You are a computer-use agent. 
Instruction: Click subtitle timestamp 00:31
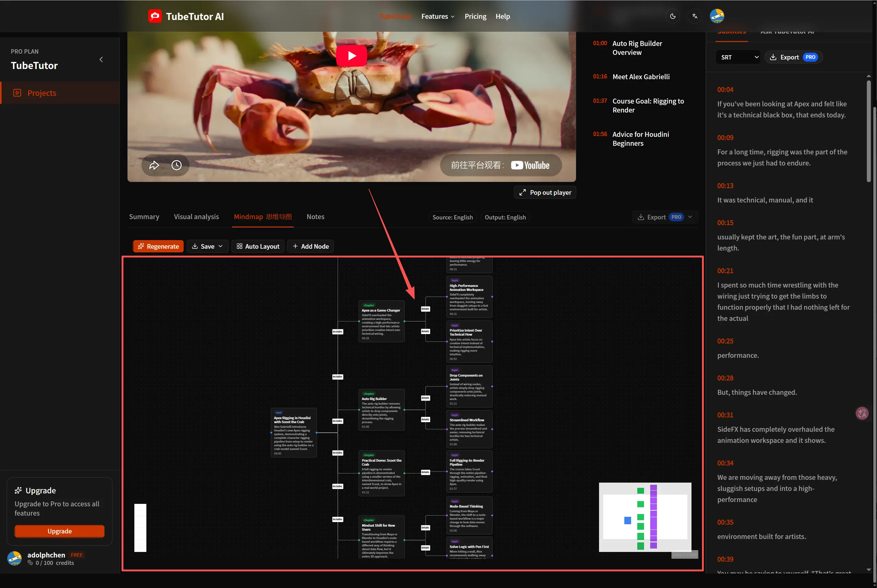[725, 415]
